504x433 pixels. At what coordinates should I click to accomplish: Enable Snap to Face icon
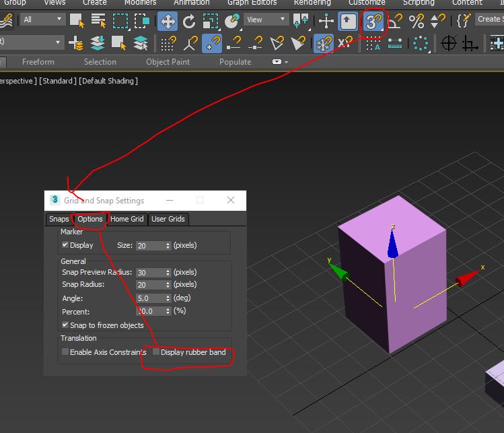click(x=298, y=43)
